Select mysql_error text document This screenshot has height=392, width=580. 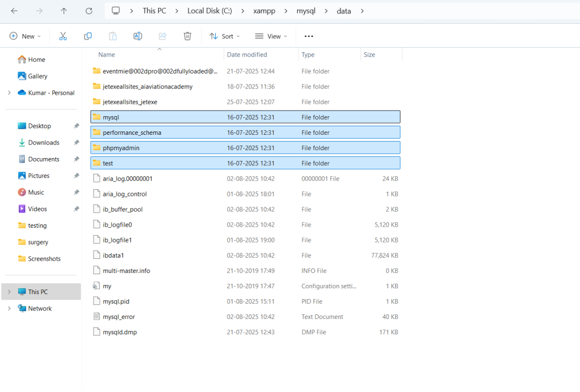click(245, 317)
